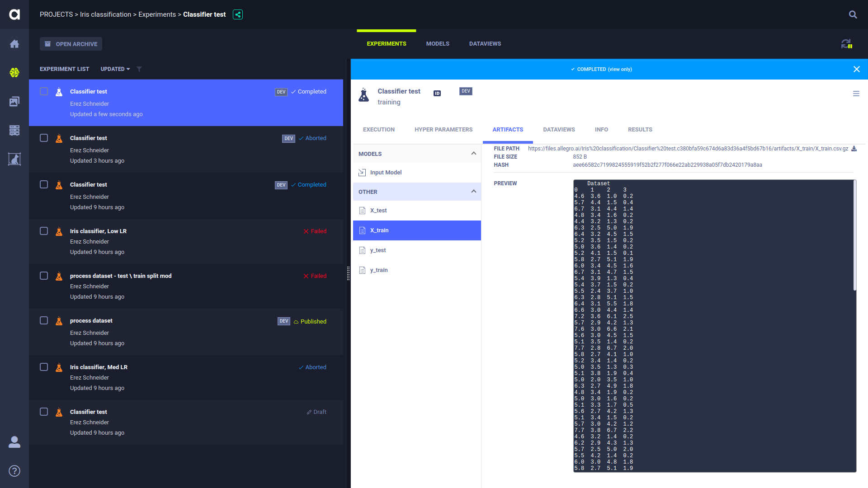Tick checkbox for Iris classifier, Low LR

(44, 231)
